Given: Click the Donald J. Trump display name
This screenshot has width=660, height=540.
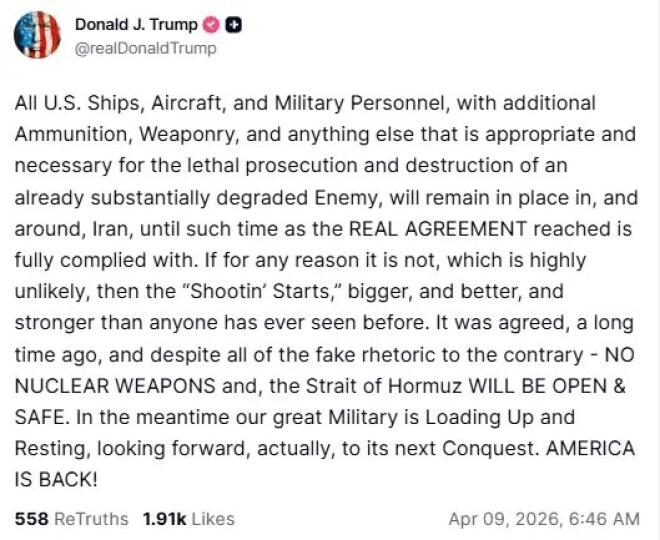Looking at the screenshot, I should pos(136,26).
